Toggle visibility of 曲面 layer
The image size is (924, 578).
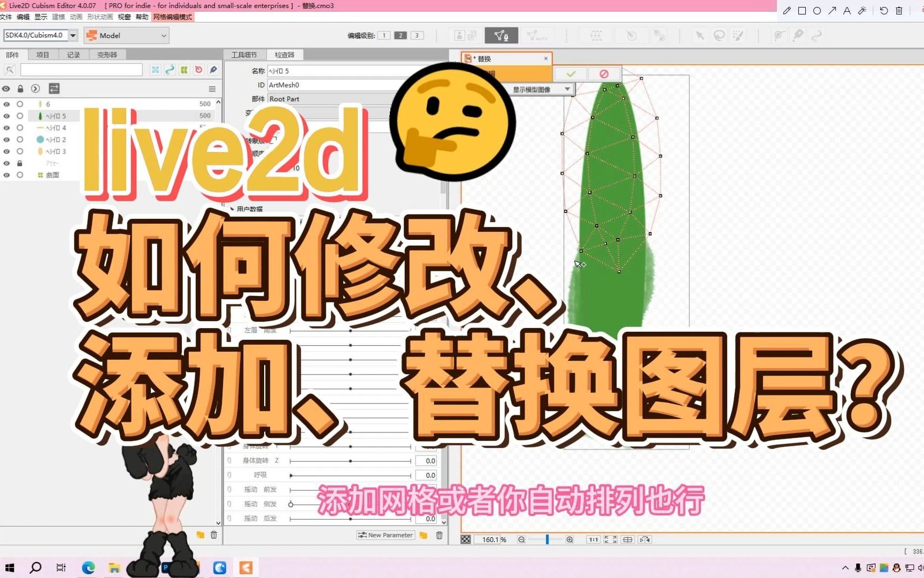pos(6,175)
